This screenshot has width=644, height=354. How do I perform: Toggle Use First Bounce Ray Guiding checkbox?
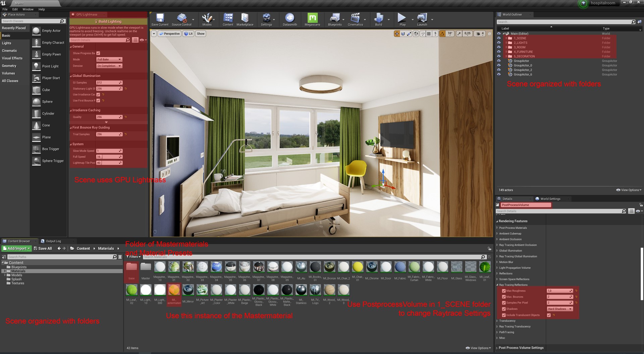[98, 101]
